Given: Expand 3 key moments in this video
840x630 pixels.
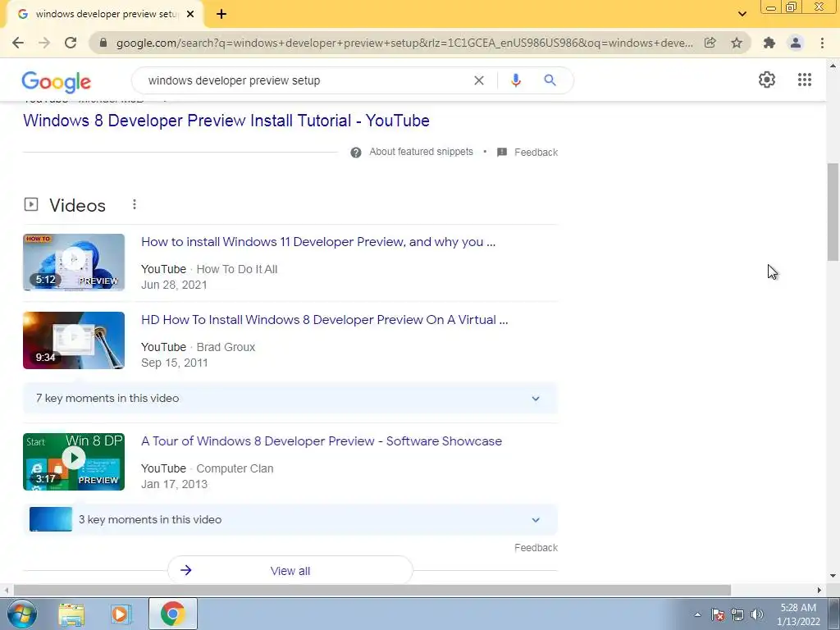Looking at the screenshot, I should pos(290,519).
